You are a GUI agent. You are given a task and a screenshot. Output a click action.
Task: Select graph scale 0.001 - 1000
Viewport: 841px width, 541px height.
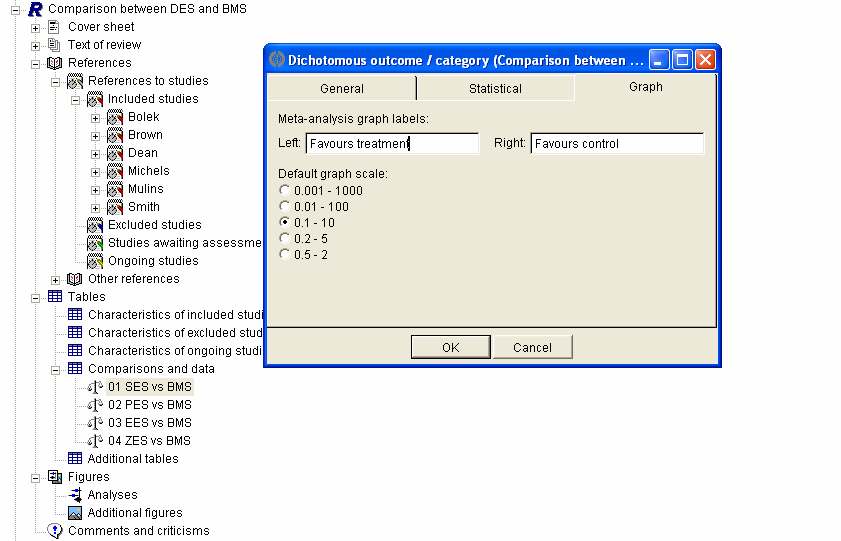284,190
